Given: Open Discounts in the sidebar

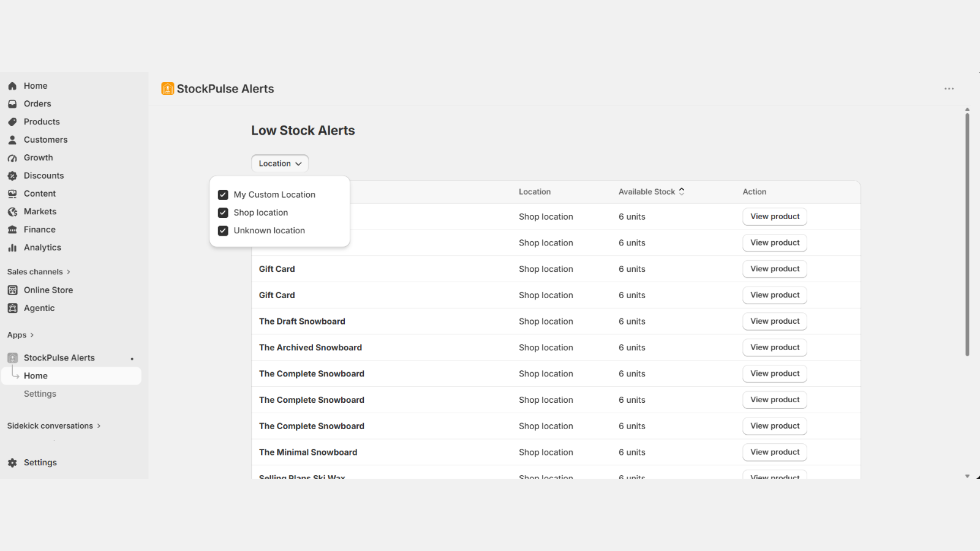Looking at the screenshot, I should (x=44, y=176).
